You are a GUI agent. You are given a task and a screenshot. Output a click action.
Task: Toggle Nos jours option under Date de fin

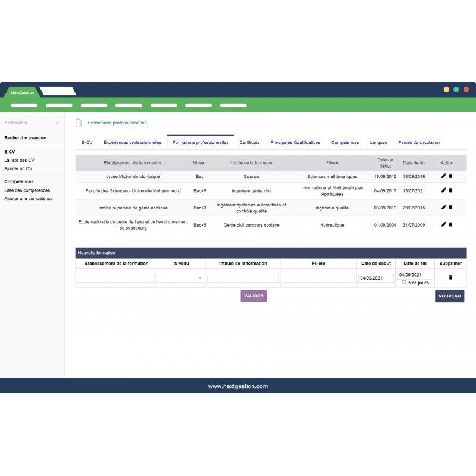[x=403, y=283]
